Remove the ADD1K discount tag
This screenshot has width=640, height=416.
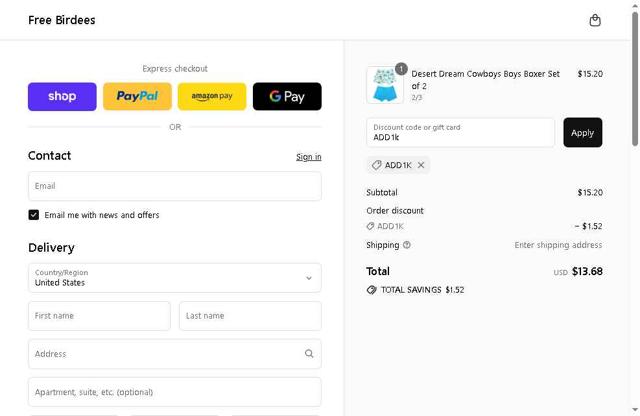(x=421, y=165)
